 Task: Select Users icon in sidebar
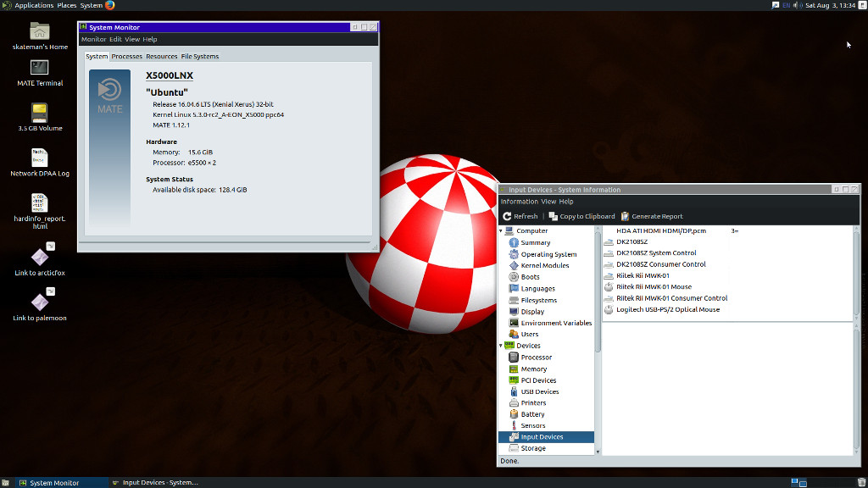pyautogui.click(x=514, y=334)
